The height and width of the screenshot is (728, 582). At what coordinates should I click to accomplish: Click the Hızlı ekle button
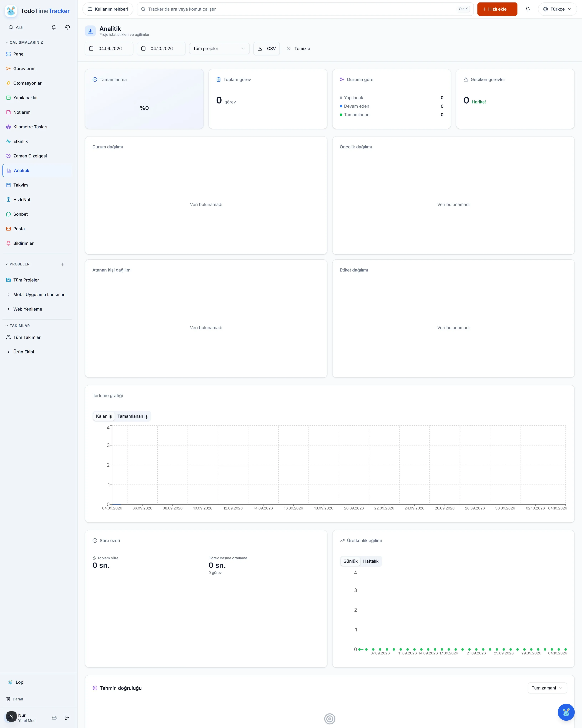tap(497, 9)
